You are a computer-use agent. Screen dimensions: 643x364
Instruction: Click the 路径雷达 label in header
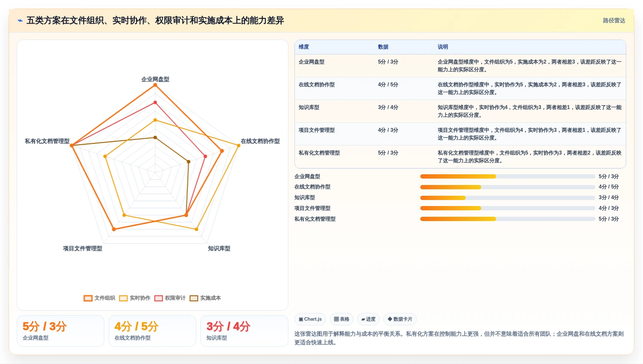click(x=614, y=21)
